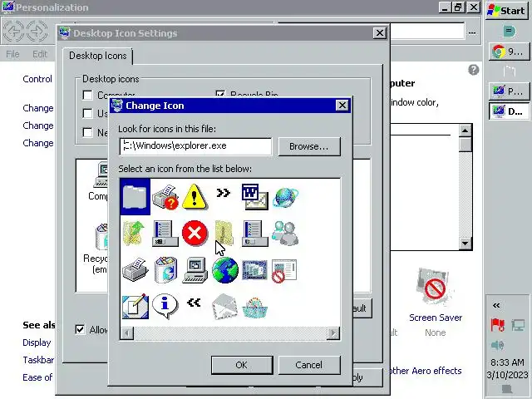Screen dimensions: 532x399
Task: Select the printer with question mark icon
Action: click(165, 197)
